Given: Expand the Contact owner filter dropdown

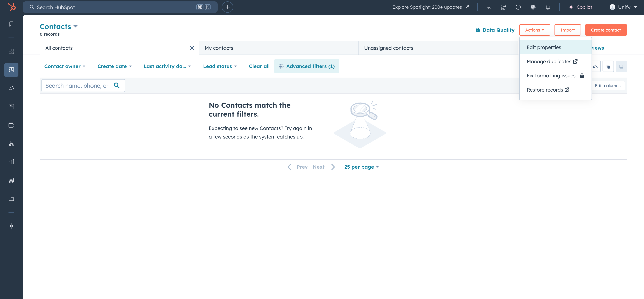Looking at the screenshot, I should point(65,66).
